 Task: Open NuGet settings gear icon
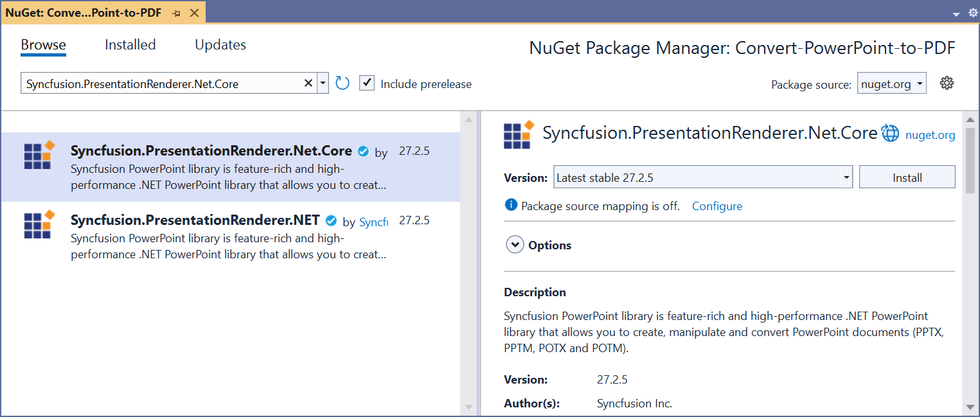coord(947,83)
